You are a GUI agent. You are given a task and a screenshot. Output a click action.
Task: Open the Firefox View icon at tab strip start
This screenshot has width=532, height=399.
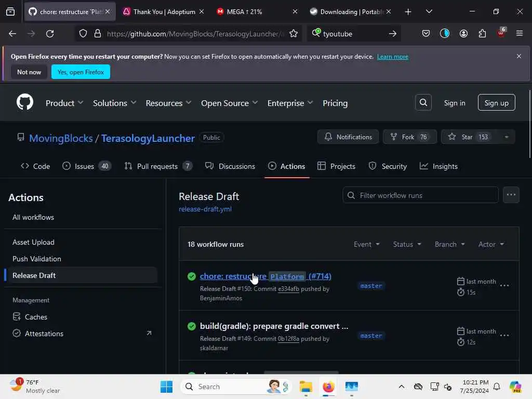click(x=10, y=11)
